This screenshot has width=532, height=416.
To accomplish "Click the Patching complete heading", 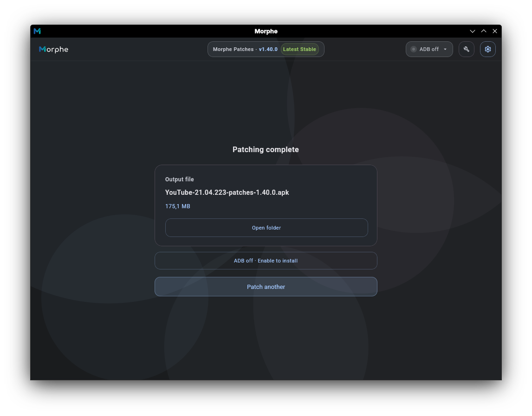I will (x=266, y=149).
